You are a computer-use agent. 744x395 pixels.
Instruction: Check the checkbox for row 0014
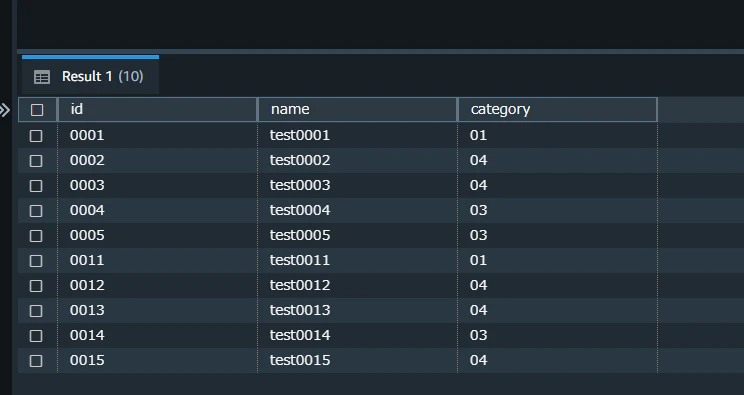(x=36, y=336)
